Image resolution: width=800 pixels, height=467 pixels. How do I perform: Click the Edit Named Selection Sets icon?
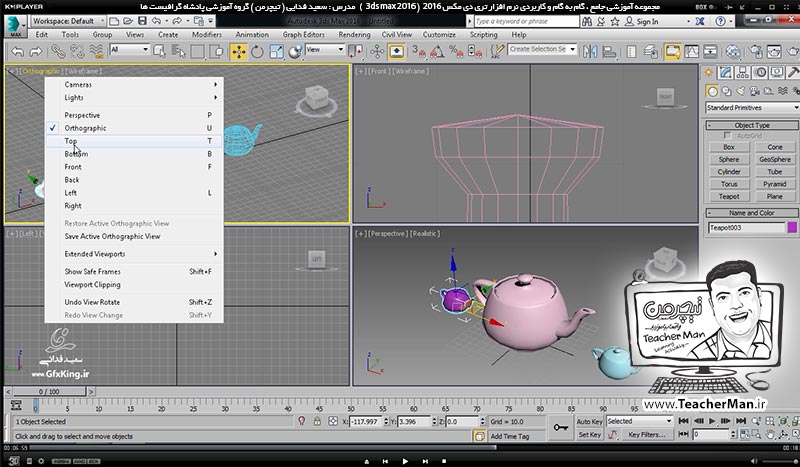(x=496, y=52)
